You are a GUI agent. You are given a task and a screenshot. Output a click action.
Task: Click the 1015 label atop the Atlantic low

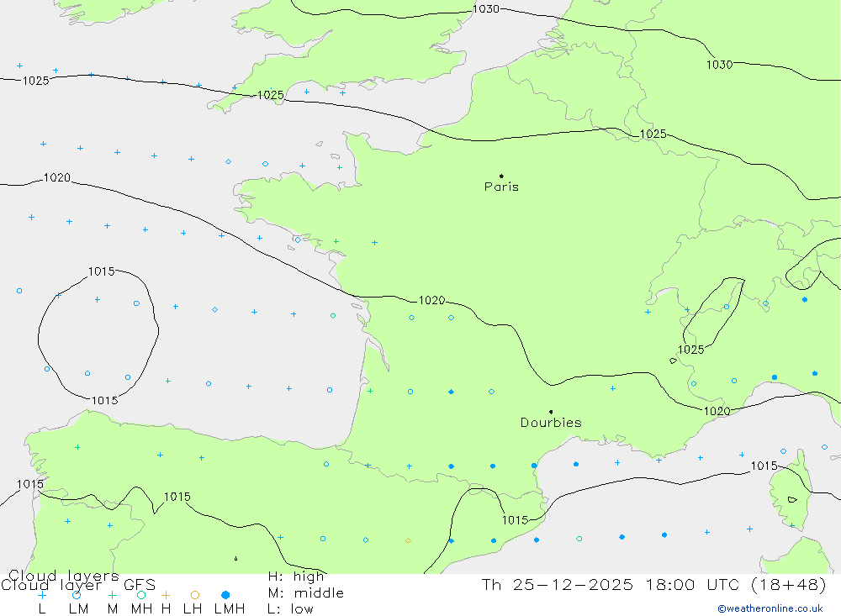coord(102,271)
